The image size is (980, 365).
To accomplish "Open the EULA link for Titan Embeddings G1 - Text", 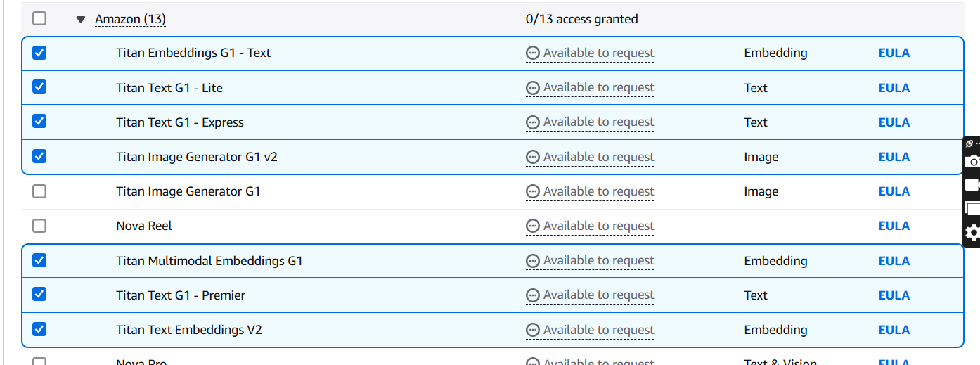I will (x=894, y=53).
